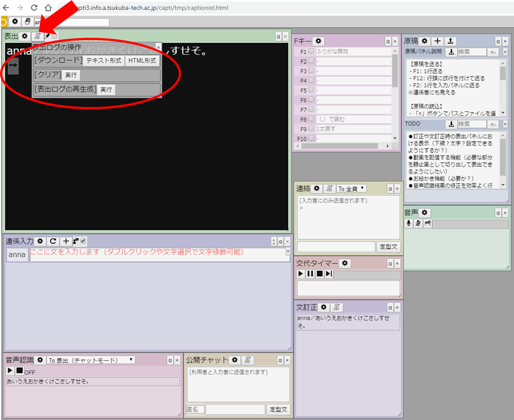This screenshot has width=514, height=420.
Task: Stop speech recognition in 音声認識 panel
Action: pyautogui.click(x=19, y=370)
